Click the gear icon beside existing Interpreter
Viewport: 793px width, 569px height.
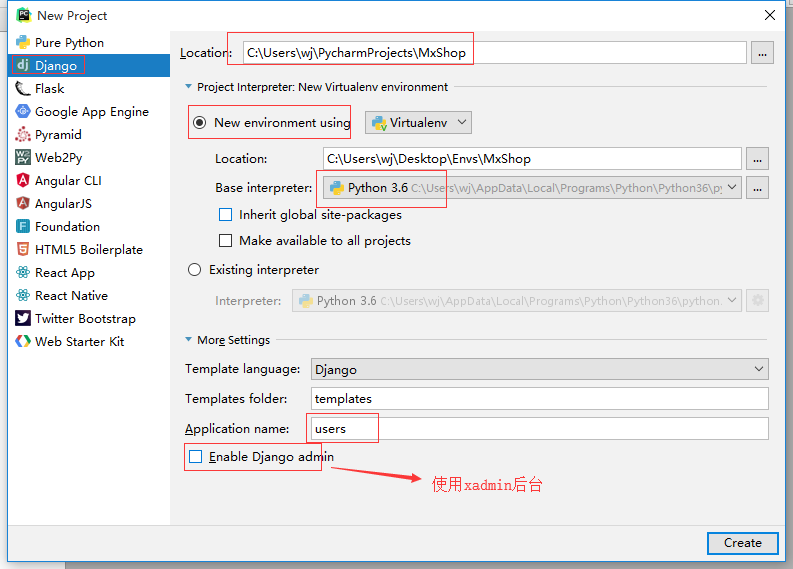pos(758,300)
